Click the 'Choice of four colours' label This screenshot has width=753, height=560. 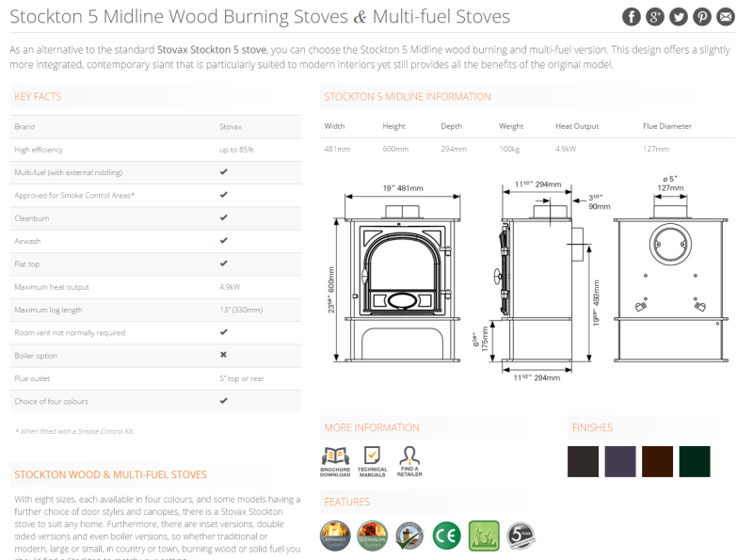[52, 402]
